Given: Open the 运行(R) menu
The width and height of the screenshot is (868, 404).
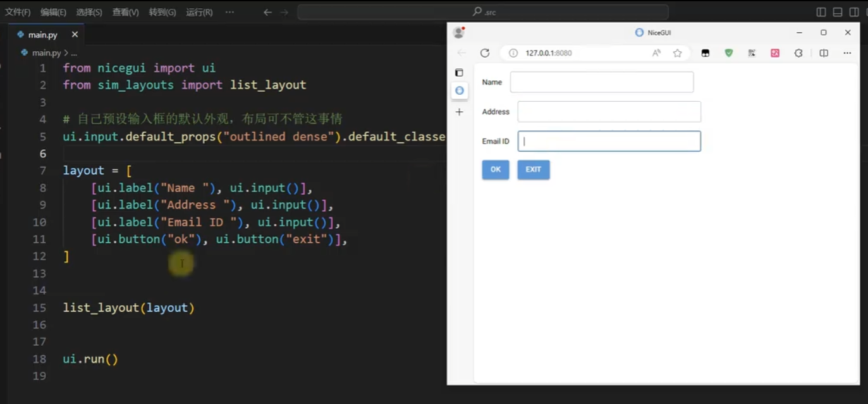Looking at the screenshot, I should coord(199,12).
